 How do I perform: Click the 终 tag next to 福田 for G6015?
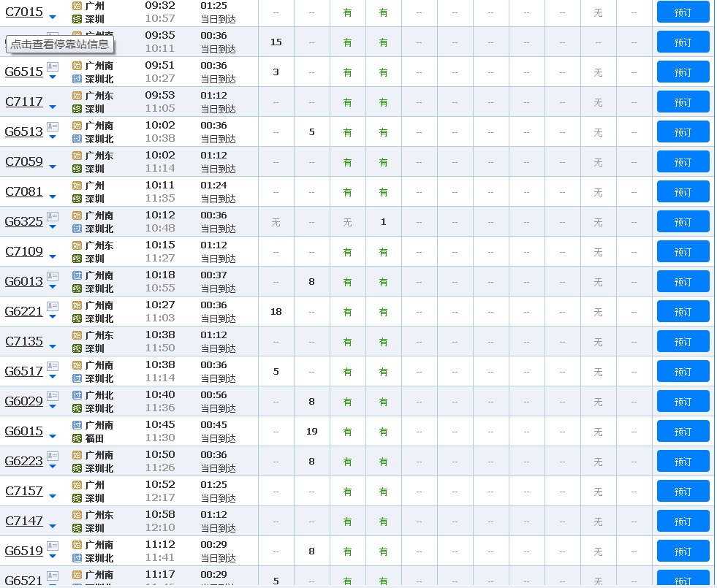76,438
